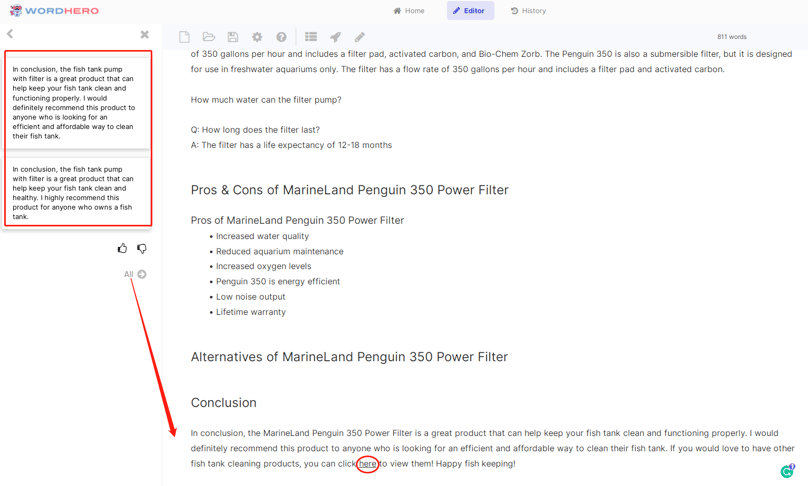Click 'Q: How long does the filter last?' line

tap(255, 130)
